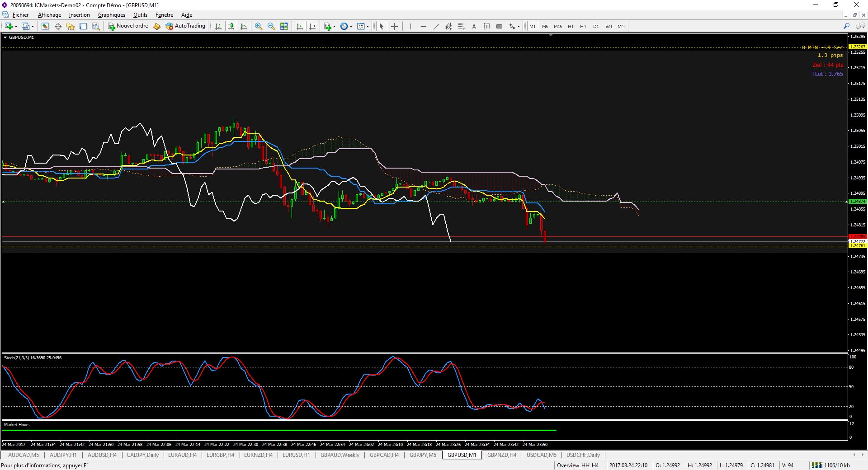Click the Templates icon
The image size is (868, 470).
click(x=360, y=26)
